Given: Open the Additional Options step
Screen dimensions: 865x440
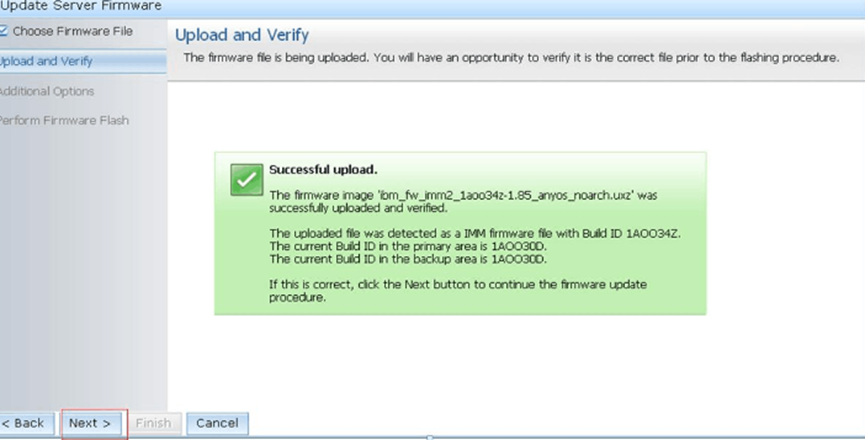Looking at the screenshot, I should click(46, 91).
